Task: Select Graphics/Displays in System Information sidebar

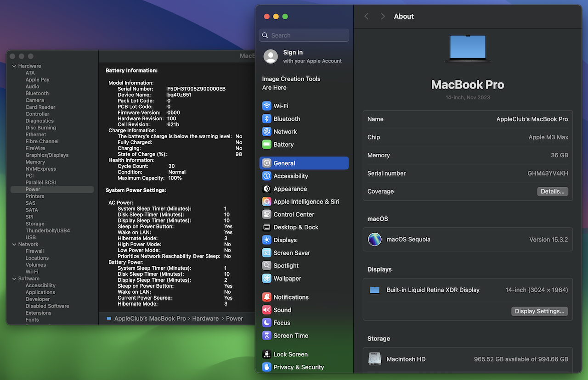Action: point(47,155)
